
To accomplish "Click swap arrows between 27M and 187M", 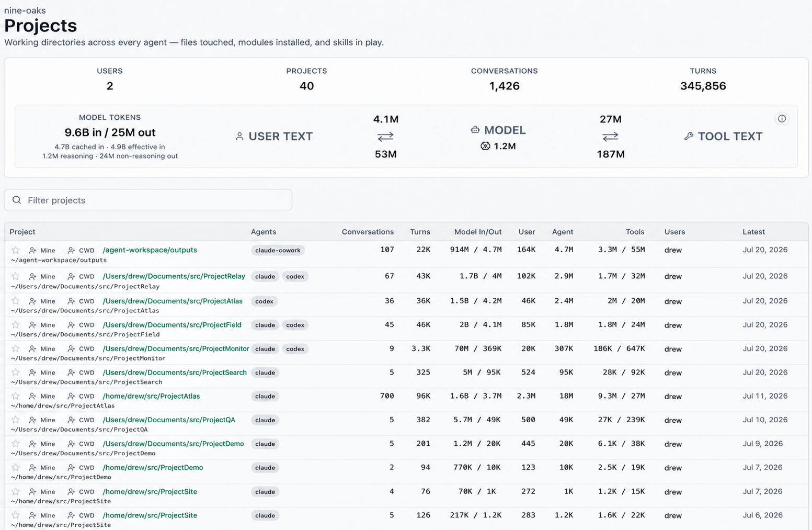I will click(610, 137).
